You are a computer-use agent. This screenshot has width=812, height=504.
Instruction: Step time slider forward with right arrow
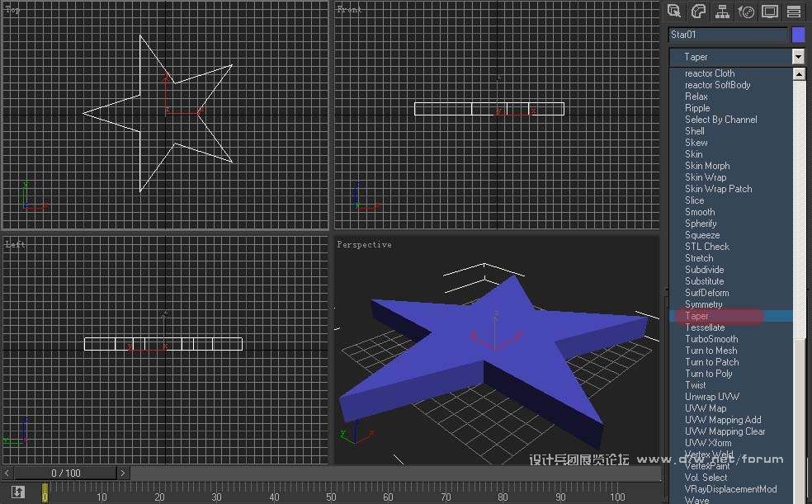click(123, 473)
